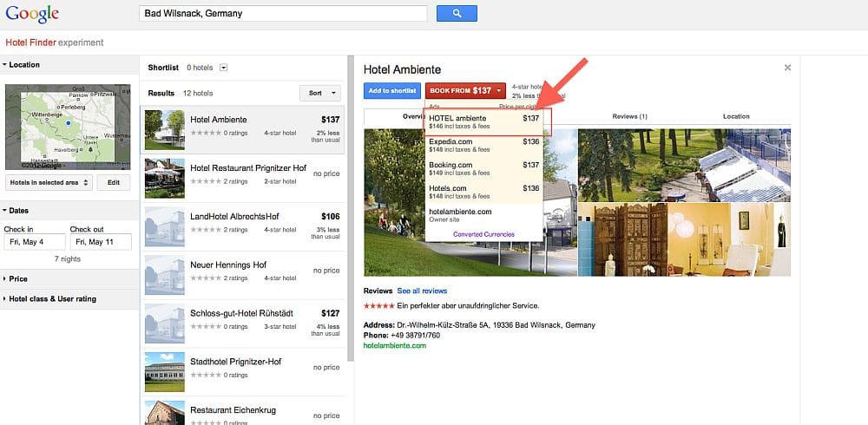
Task: Switch to the Reviews (1) tab
Action: [x=629, y=117]
